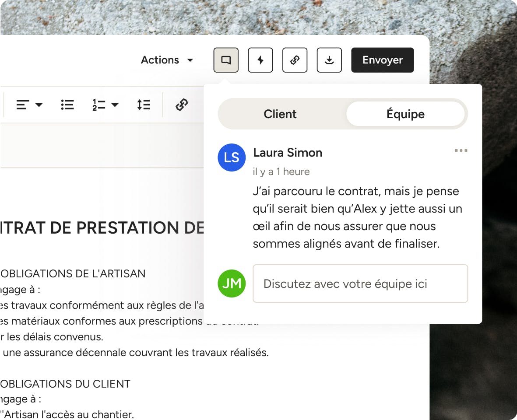
Task: Click the line spacing icon
Action: 144,105
